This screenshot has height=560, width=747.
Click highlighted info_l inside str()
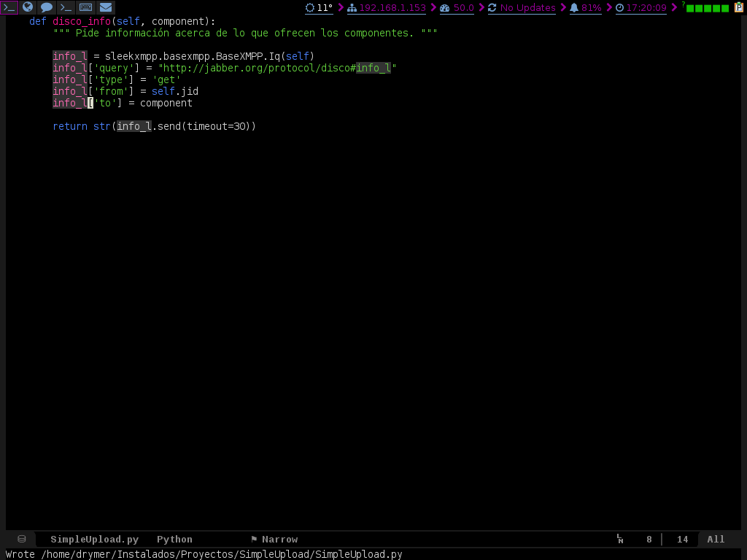coord(134,126)
